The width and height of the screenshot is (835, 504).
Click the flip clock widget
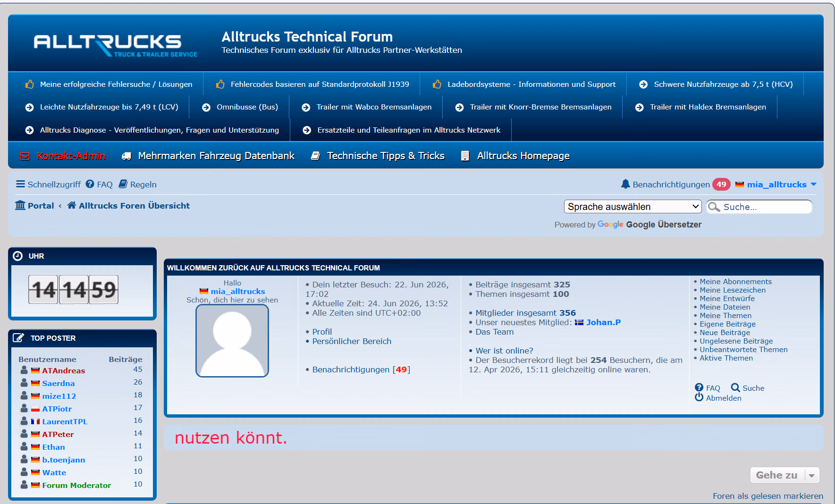(73, 290)
